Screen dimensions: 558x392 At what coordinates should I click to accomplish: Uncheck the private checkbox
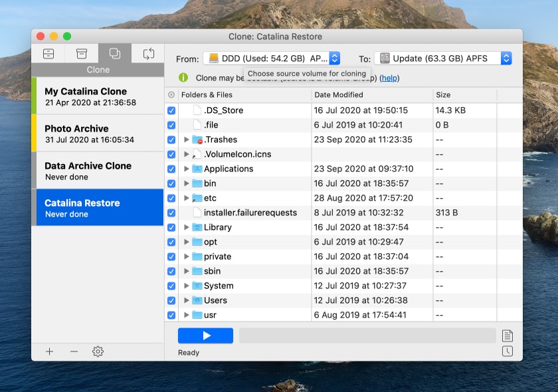(171, 256)
